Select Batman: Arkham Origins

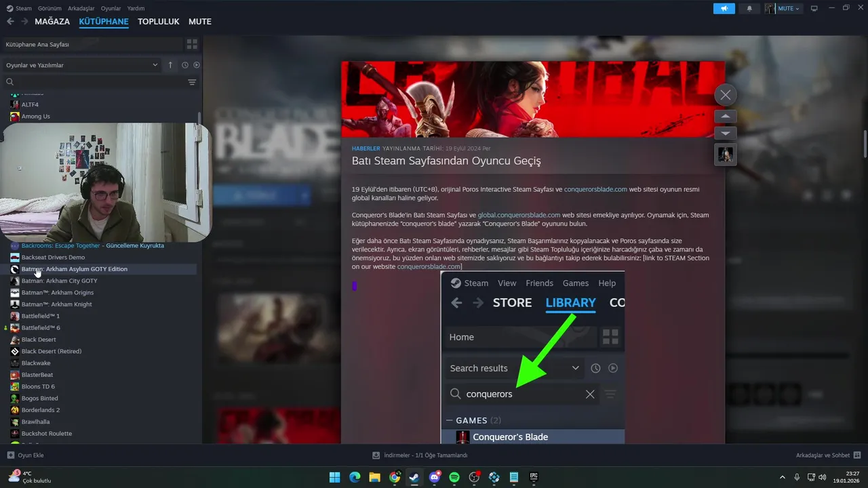58,293
